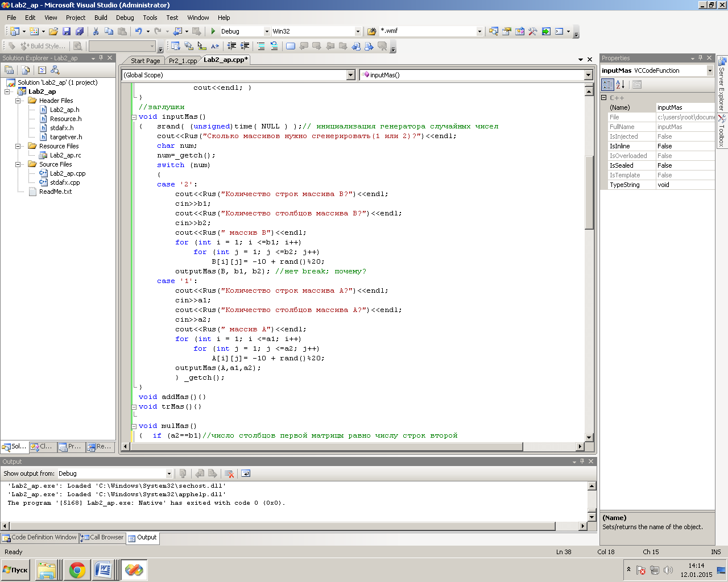This screenshot has width=728, height=582.
Task: Save the current file with the floppy icon
Action: coord(67,31)
